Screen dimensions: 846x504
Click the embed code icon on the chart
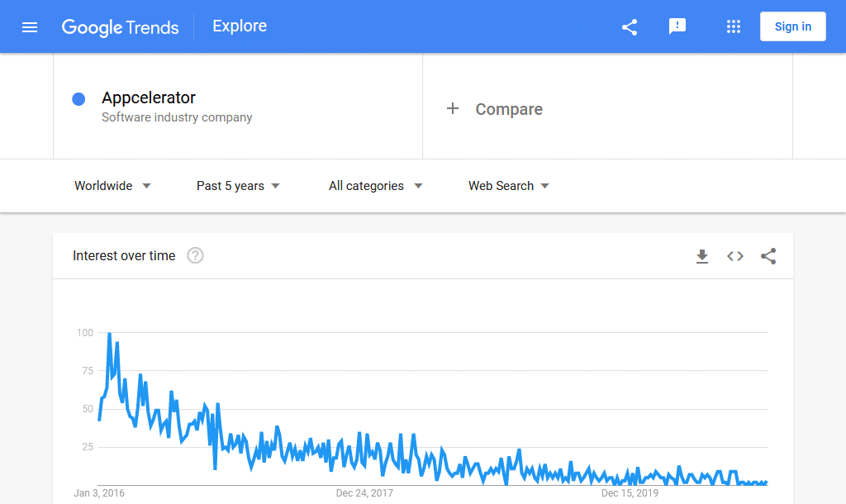point(735,256)
